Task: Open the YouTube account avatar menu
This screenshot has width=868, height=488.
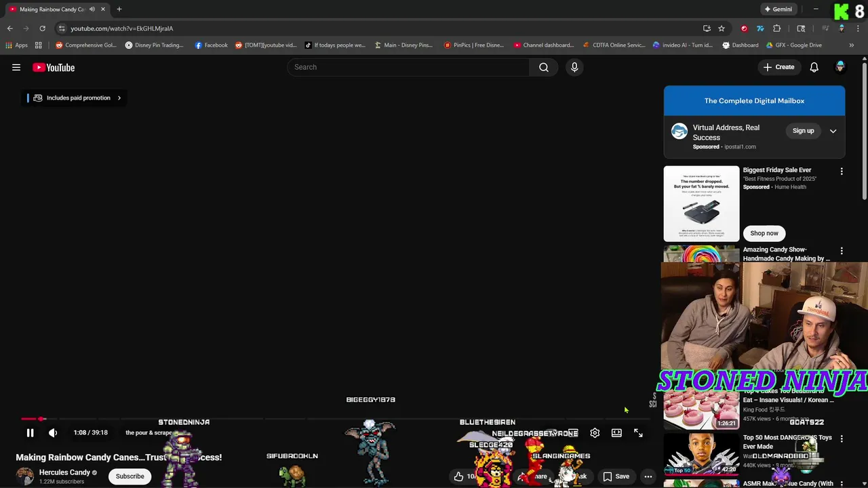Action: [840, 66]
